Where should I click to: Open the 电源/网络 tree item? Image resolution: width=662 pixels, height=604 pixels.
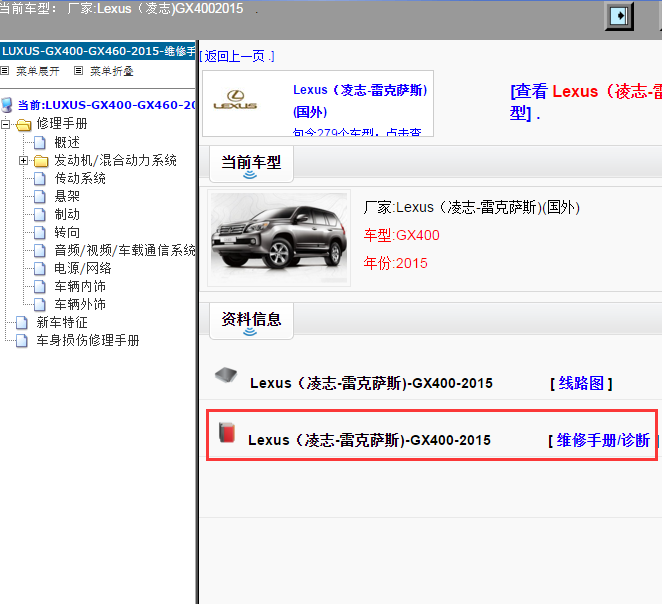[83, 268]
